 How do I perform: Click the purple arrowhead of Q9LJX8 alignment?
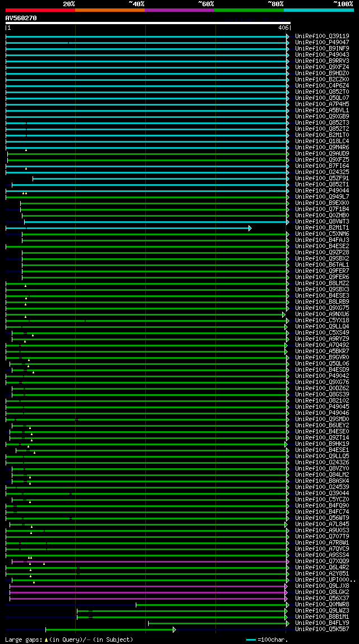(x=286, y=586)
